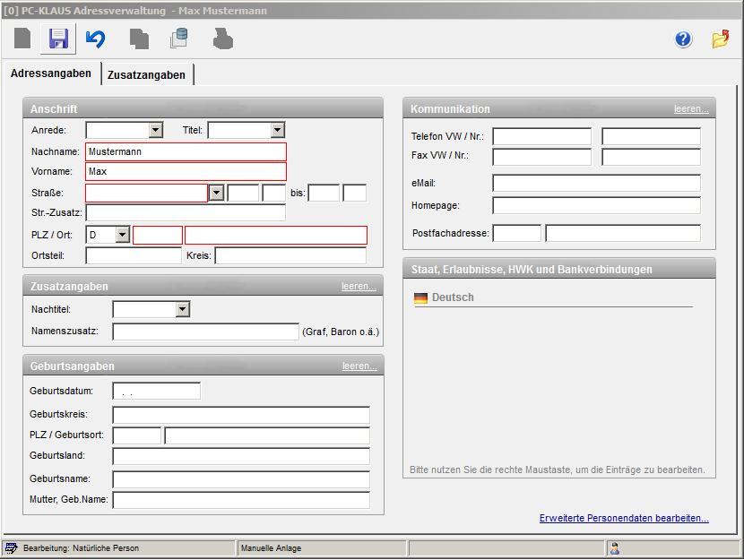Image resolution: width=744 pixels, height=560 pixels.
Task: Click the person icon in status bar
Action: [x=615, y=548]
